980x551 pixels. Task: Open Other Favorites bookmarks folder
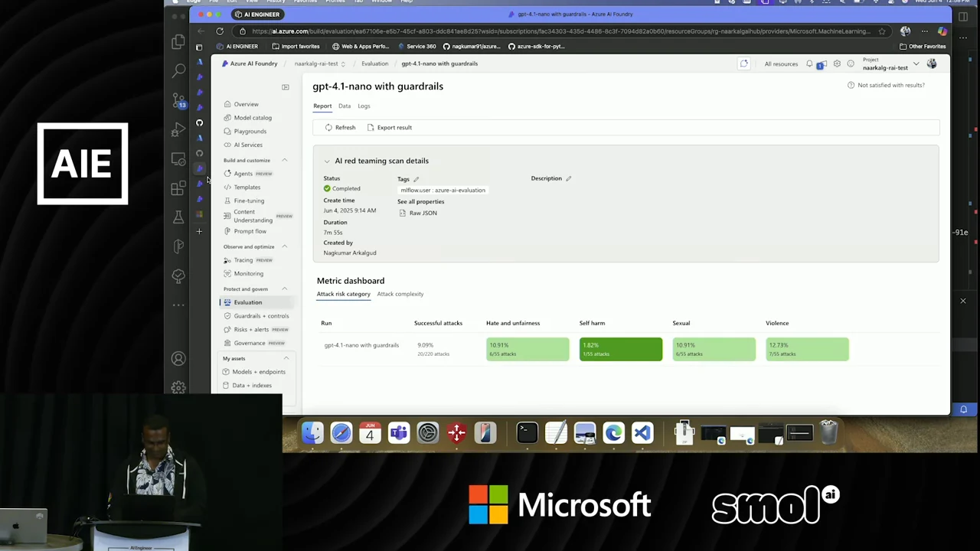point(923,47)
